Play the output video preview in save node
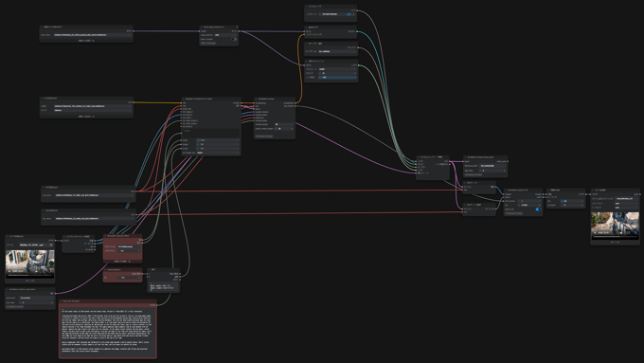 click(595, 233)
